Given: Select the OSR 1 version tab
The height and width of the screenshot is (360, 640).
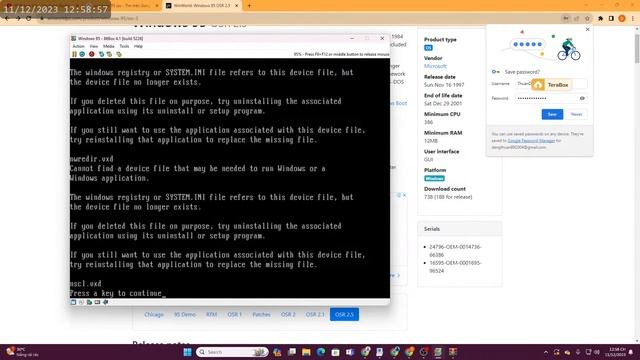Looking at the screenshot, I should coord(235,315).
